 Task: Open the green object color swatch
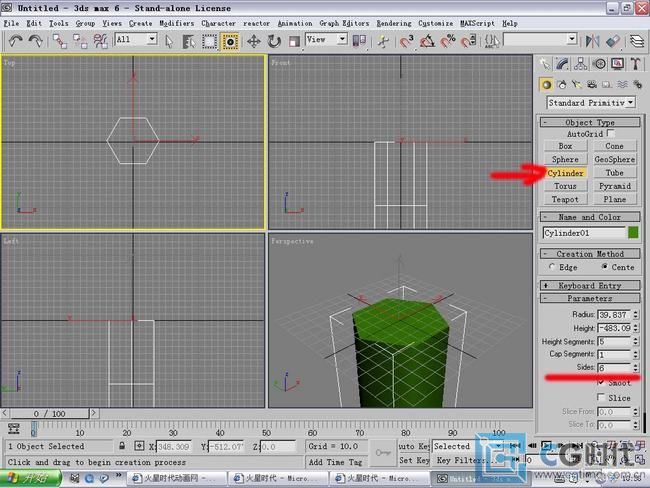coord(633,233)
